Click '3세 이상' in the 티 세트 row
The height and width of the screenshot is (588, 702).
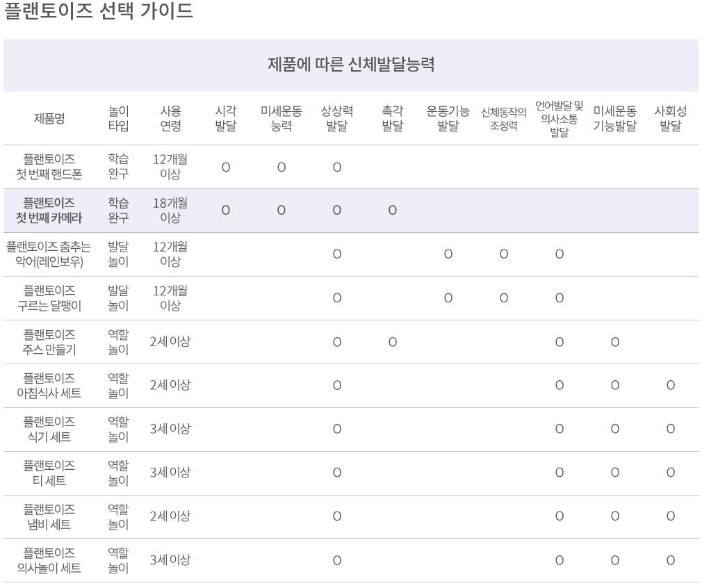click(x=170, y=473)
